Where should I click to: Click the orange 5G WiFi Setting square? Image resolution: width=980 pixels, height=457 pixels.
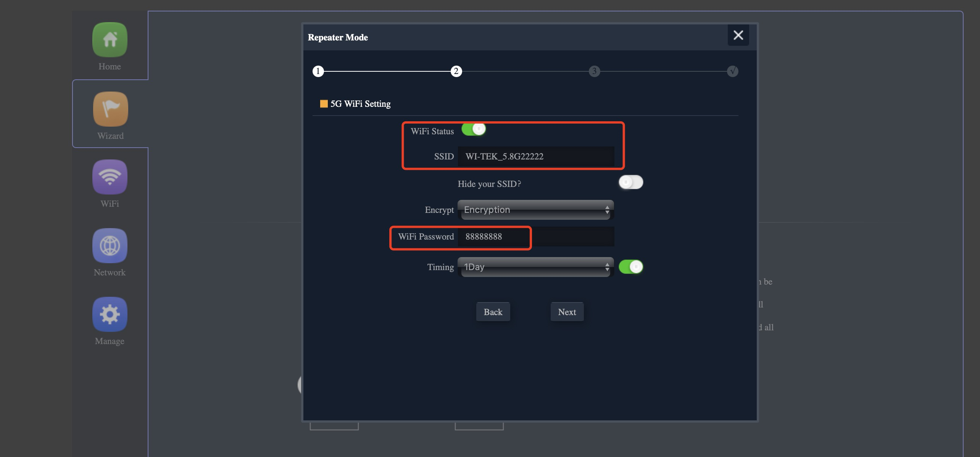click(x=324, y=104)
